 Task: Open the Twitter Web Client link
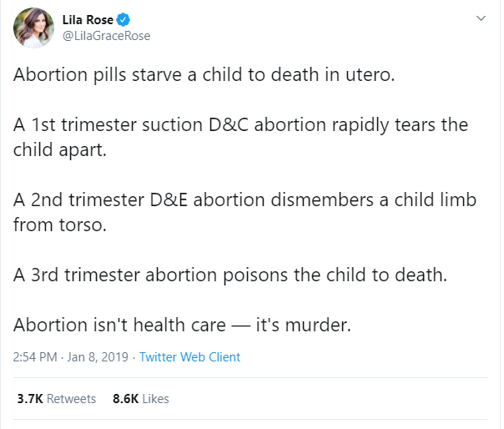point(189,357)
